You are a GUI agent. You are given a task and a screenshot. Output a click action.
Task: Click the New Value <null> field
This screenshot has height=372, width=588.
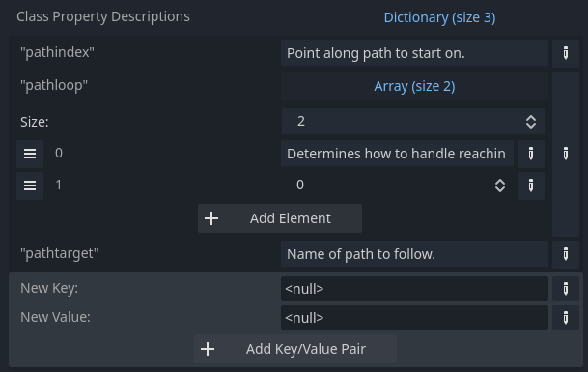coord(414,318)
